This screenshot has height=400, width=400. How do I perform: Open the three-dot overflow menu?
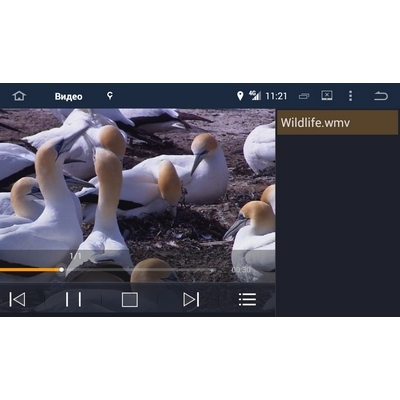(x=350, y=96)
